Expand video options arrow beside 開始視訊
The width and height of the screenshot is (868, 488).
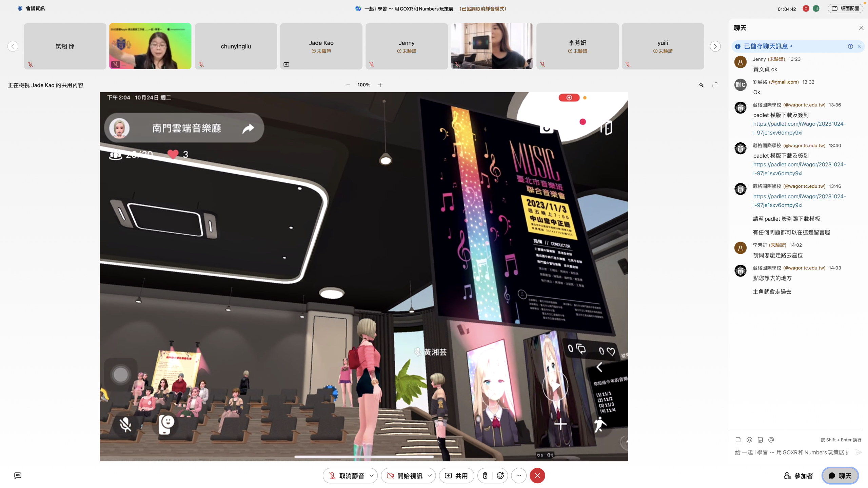click(430, 476)
